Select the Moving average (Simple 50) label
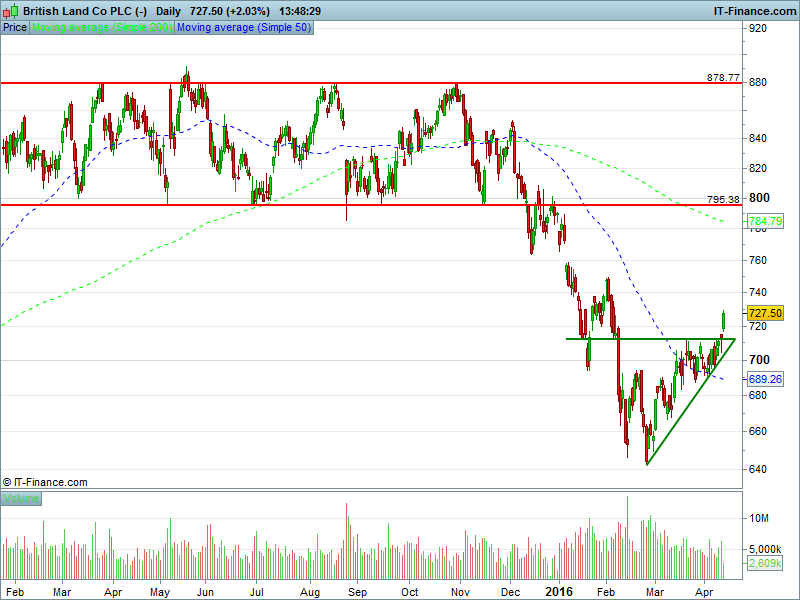 (x=244, y=28)
